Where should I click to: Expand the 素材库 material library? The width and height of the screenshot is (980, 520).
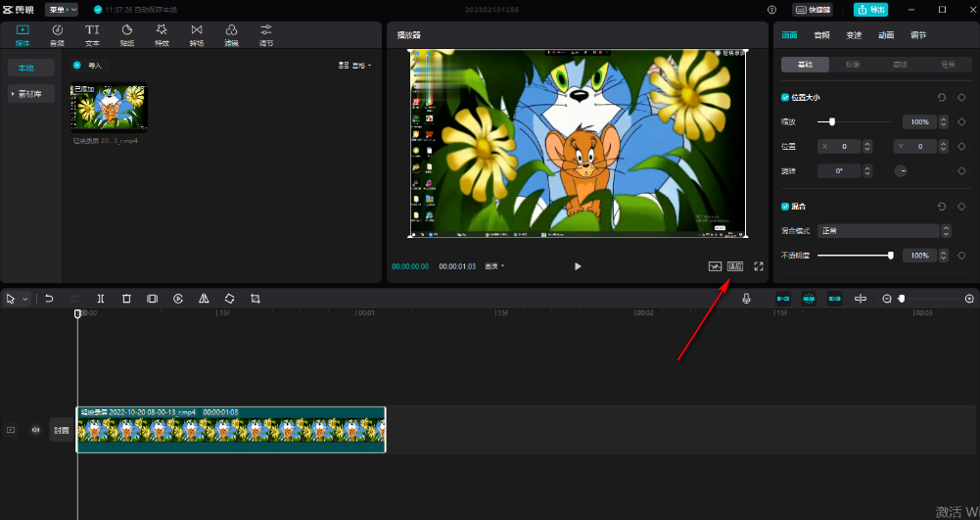[30, 94]
